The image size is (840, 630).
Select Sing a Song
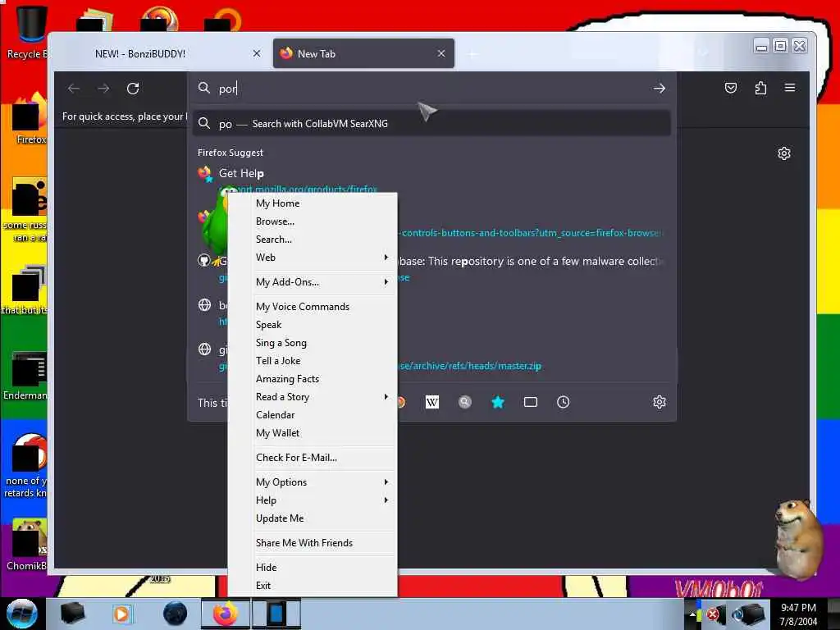pyautogui.click(x=313, y=343)
